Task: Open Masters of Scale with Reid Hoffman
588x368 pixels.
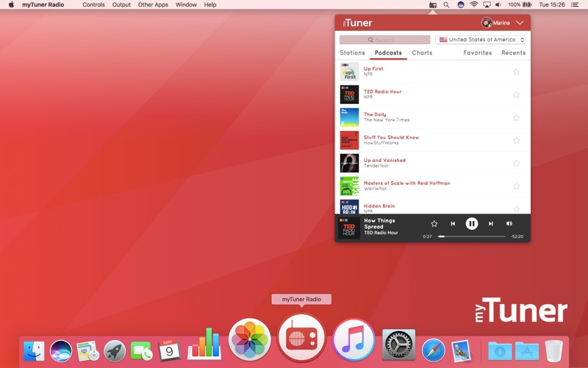Action: click(406, 183)
